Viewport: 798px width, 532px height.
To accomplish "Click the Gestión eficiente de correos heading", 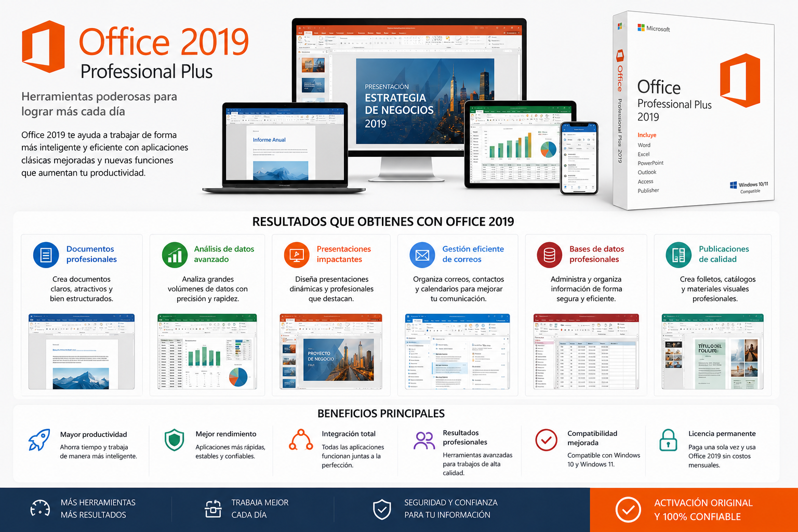I will coord(473,254).
